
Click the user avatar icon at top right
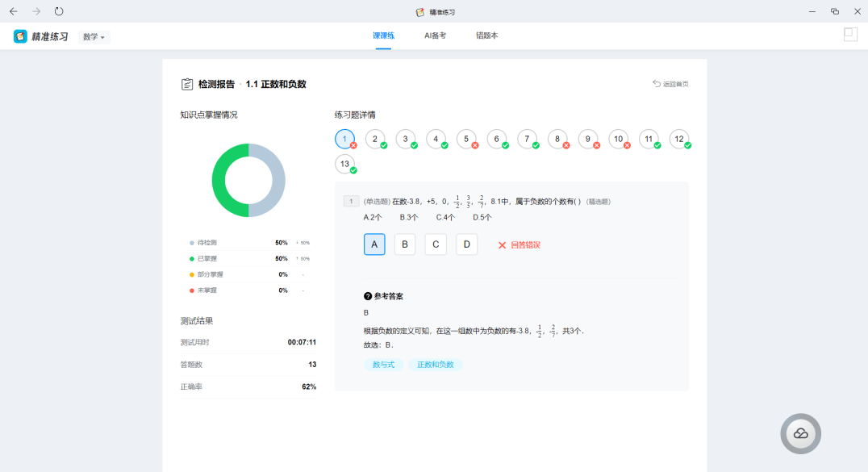click(850, 35)
